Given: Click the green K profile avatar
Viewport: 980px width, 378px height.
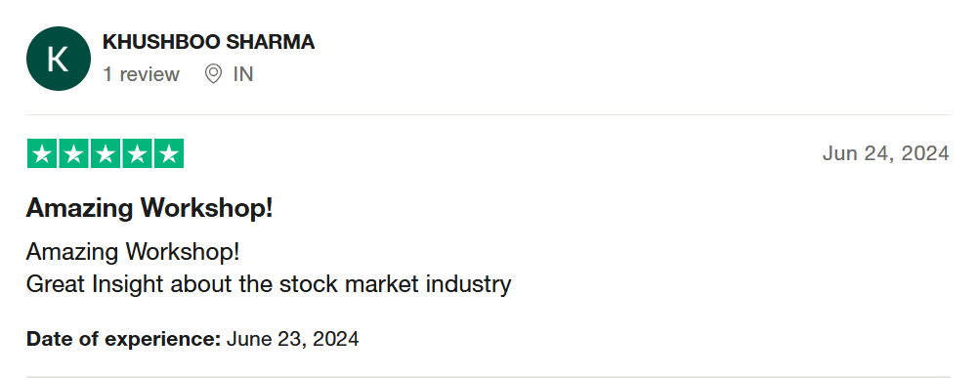Looking at the screenshot, I should [x=58, y=59].
